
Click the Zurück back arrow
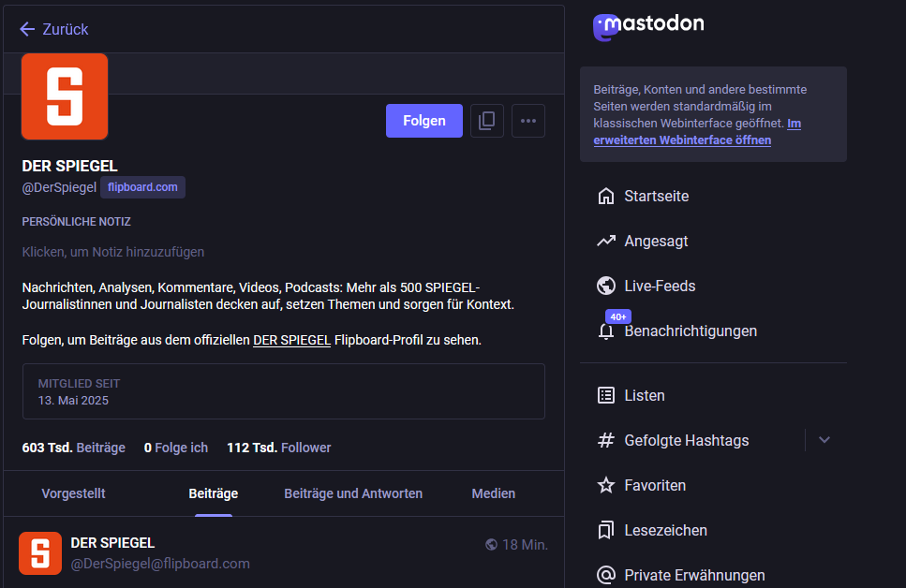(27, 29)
